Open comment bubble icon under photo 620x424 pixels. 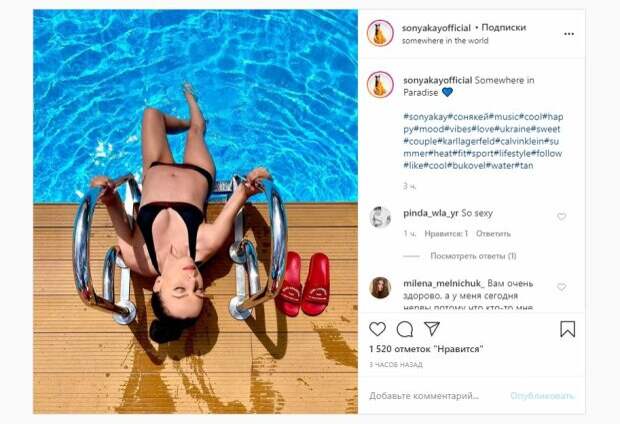point(405,329)
